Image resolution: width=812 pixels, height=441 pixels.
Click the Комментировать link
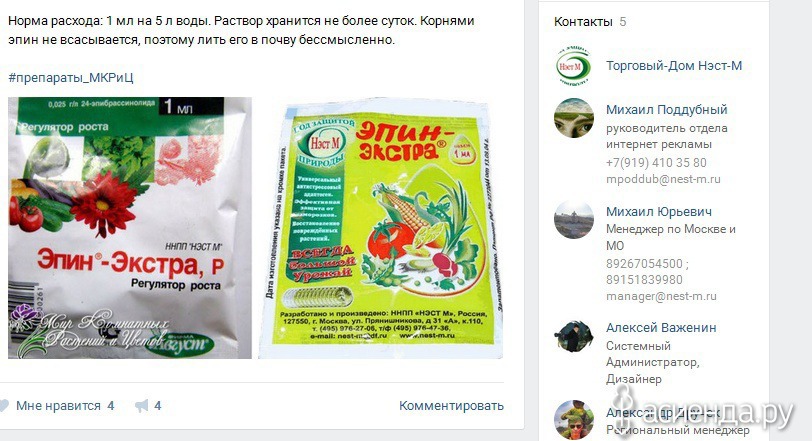tap(451, 406)
